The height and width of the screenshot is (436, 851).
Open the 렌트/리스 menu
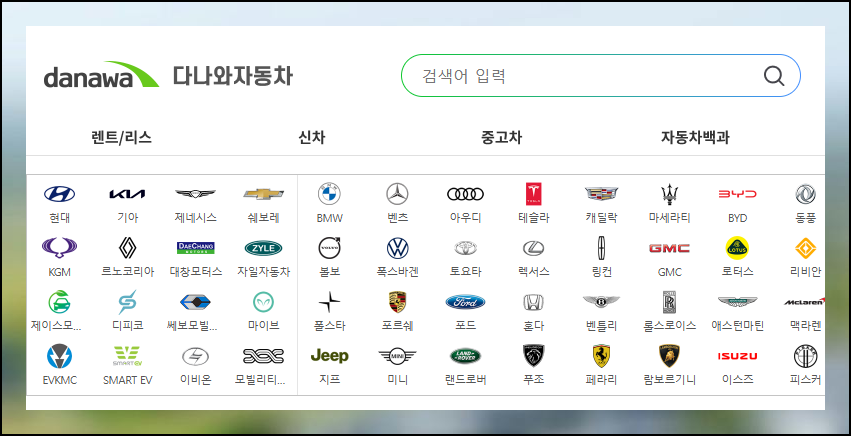[x=122, y=138]
